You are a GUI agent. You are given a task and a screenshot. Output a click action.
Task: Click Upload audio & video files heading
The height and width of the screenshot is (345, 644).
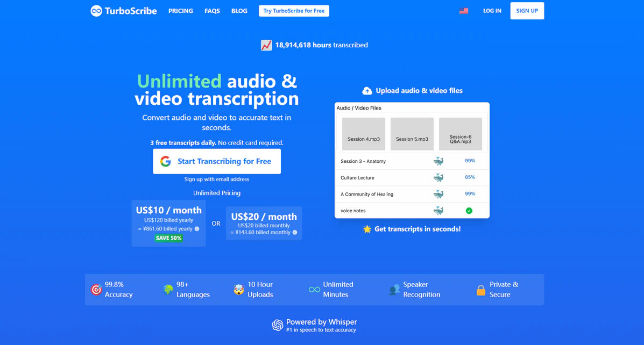pos(419,91)
